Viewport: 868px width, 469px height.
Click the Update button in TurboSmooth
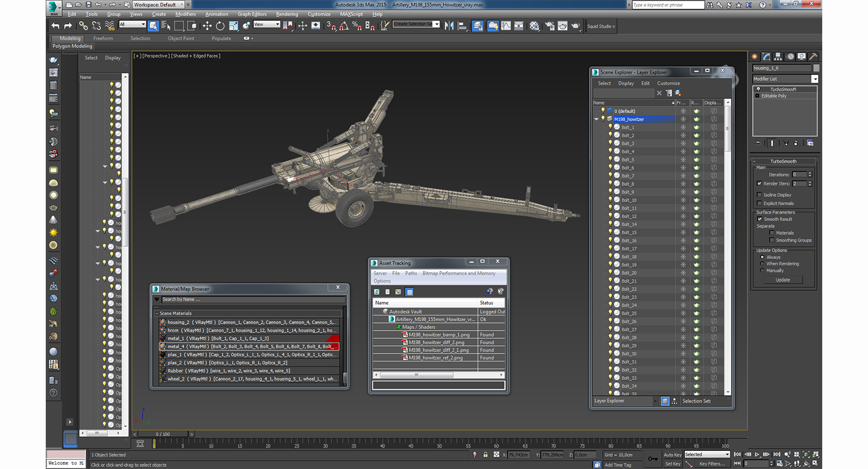pyautogui.click(x=783, y=280)
